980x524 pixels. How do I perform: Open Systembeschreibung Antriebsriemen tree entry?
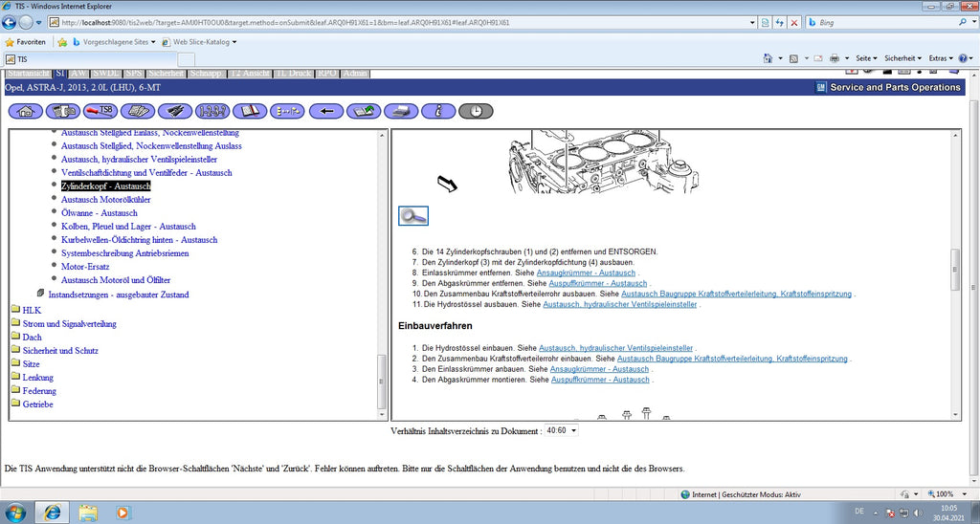point(125,253)
